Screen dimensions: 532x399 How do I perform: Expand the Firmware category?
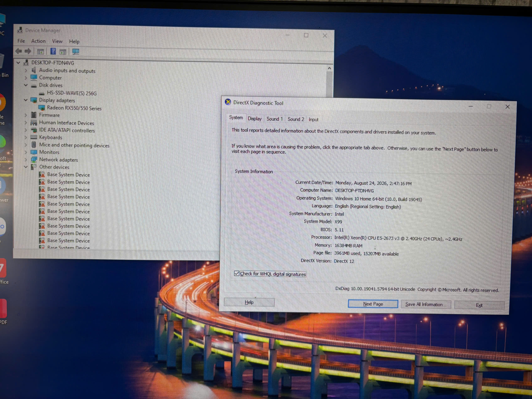[x=26, y=115]
